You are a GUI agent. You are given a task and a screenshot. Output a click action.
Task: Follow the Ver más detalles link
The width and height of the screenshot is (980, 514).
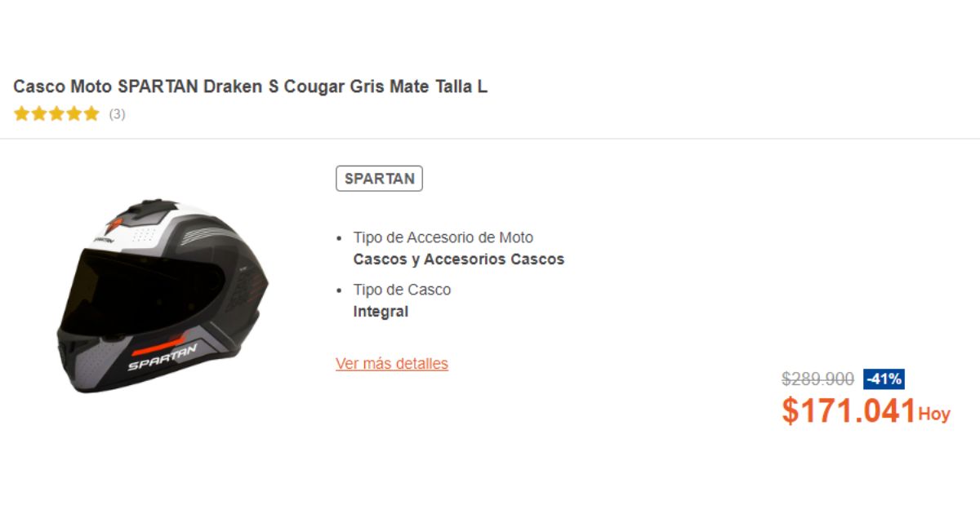392,364
